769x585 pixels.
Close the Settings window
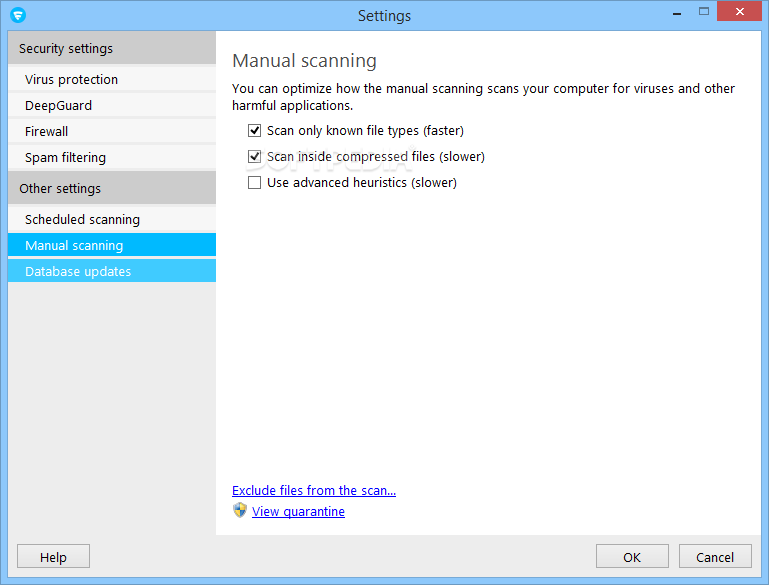(740, 11)
